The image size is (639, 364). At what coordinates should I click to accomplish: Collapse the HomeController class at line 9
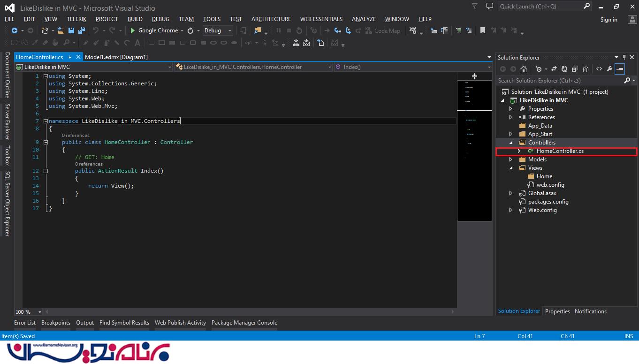pyautogui.click(x=46, y=142)
